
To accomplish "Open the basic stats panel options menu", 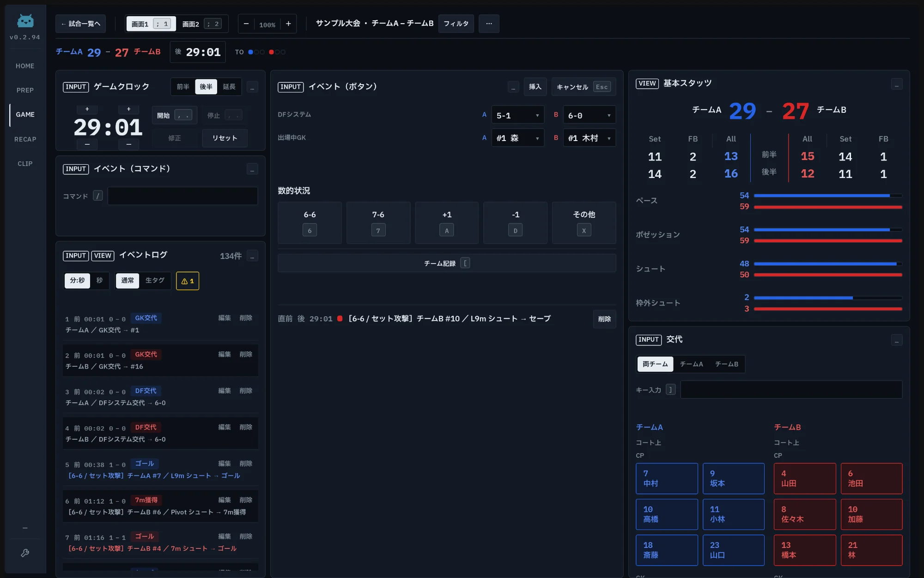I will tap(897, 84).
